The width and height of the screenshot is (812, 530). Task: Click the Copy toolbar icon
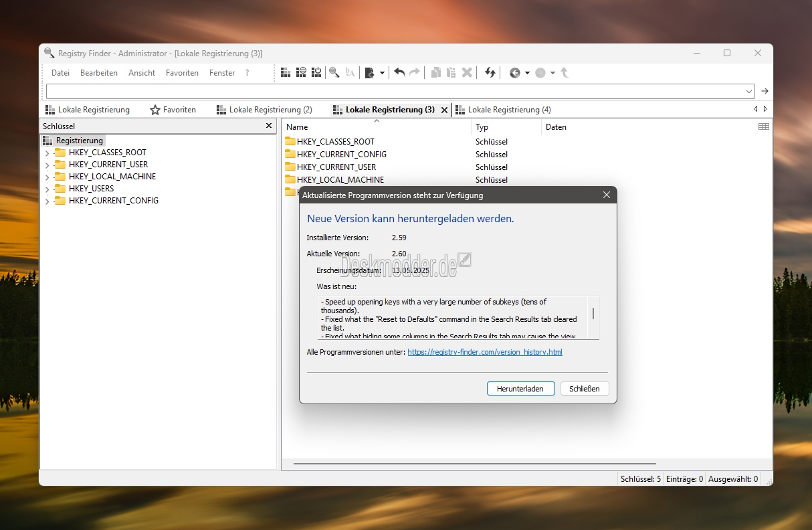tap(435, 73)
